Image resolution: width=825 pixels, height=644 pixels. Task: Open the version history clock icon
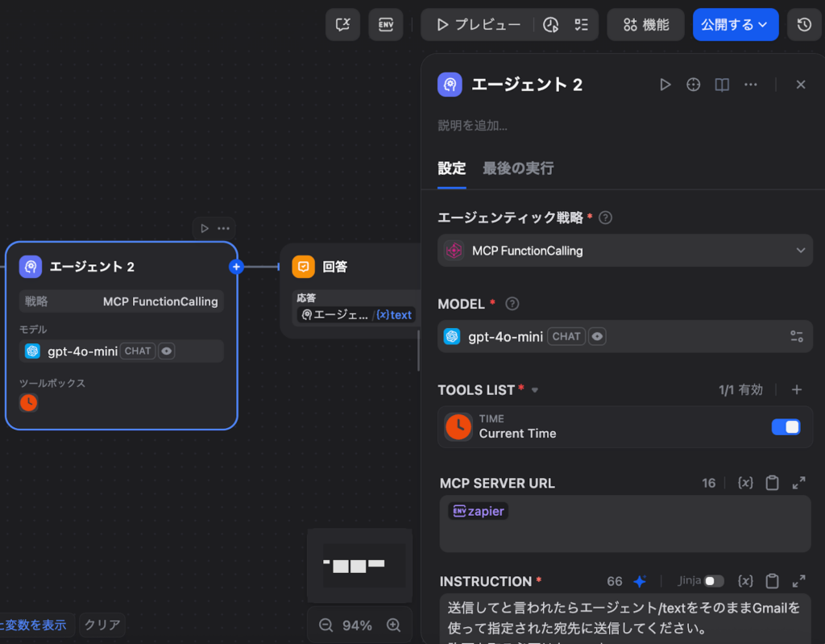(804, 25)
